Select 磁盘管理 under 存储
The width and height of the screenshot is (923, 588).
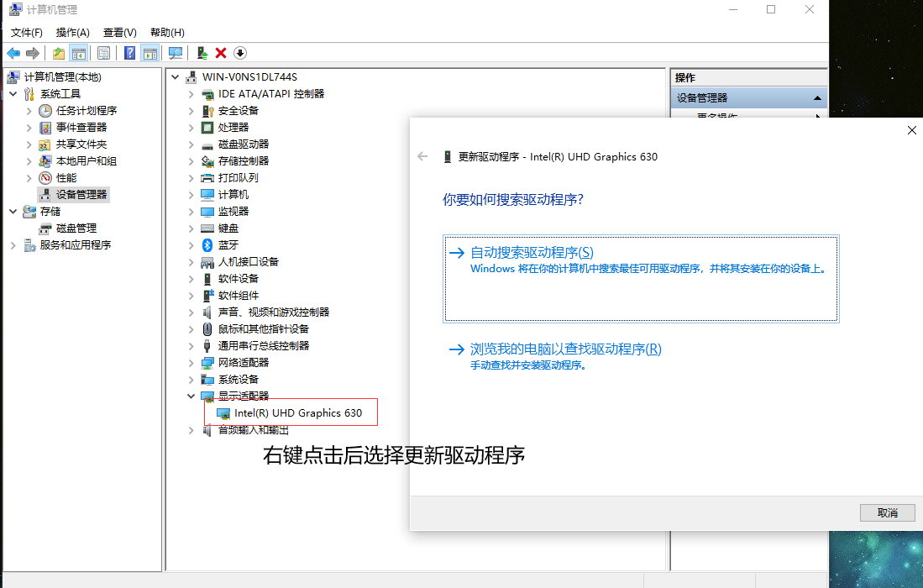tap(76, 228)
